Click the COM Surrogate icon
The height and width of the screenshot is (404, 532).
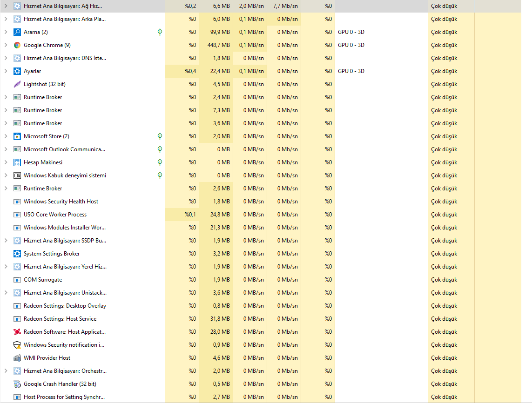(x=17, y=280)
